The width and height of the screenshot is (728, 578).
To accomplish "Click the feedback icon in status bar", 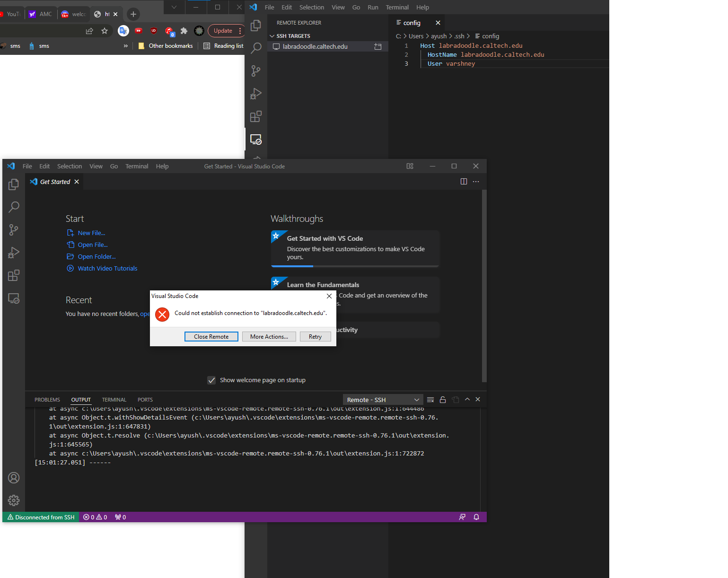I will pos(462,517).
